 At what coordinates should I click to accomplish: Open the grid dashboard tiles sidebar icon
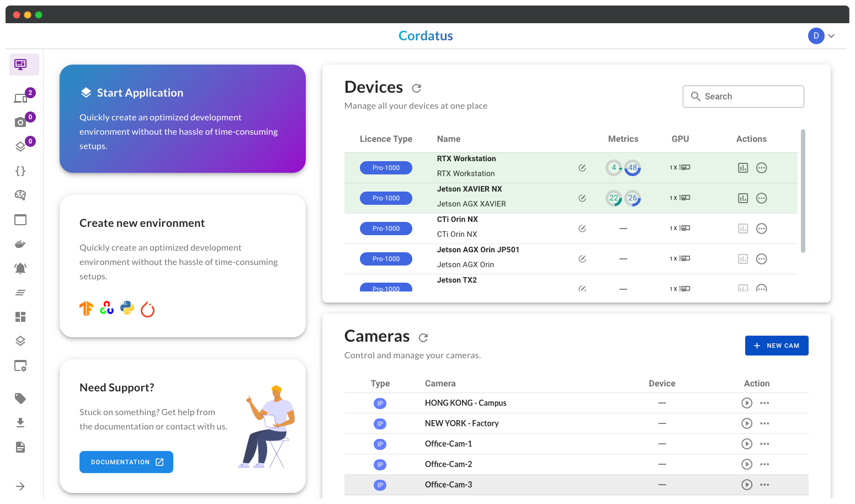click(20, 317)
